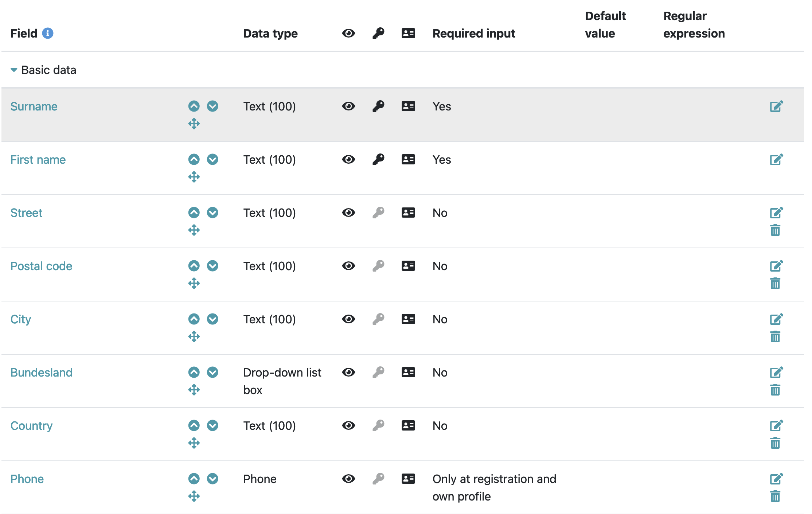Toggle the key permission icon for City

pyautogui.click(x=378, y=319)
